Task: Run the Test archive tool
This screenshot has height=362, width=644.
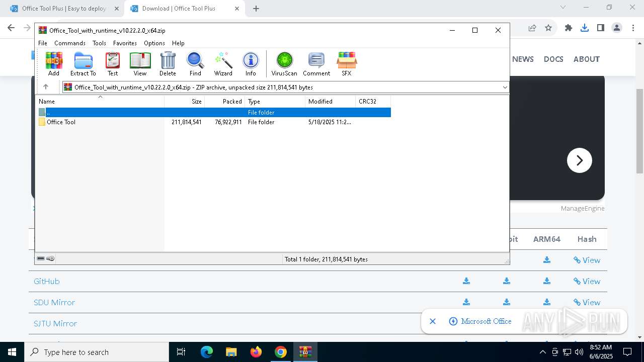Action: (113, 64)
